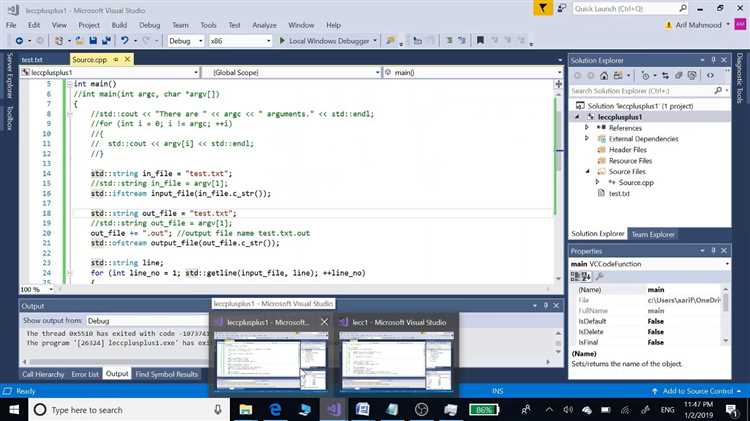Click the editor split window icon

(558, 84)
